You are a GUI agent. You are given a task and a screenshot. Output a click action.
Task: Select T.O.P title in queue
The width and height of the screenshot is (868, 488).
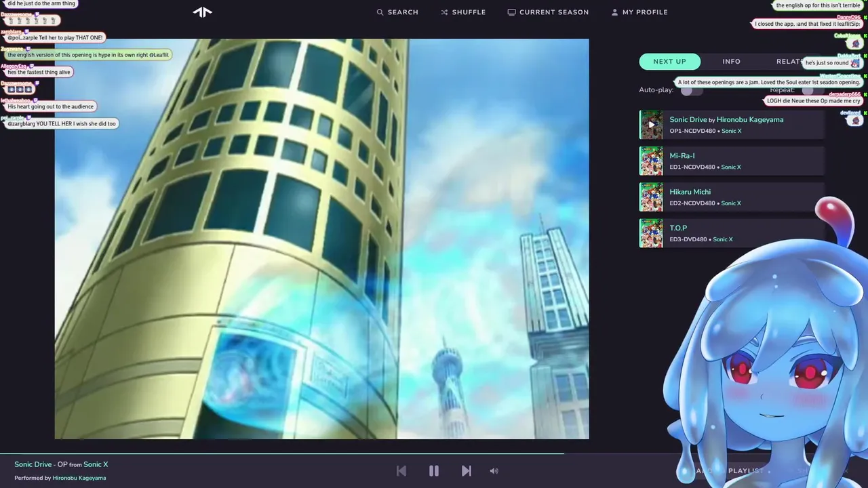[x=678, y=228]
